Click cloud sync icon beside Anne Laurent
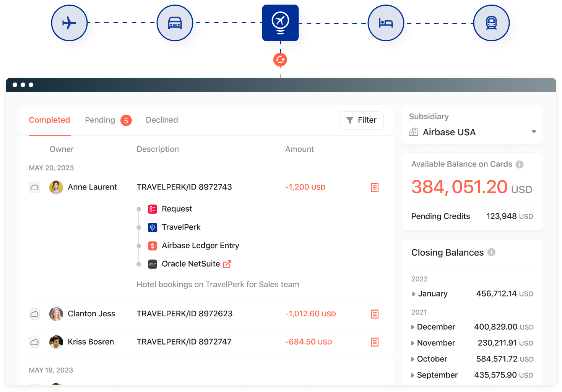This screenshot has height=392, width=562. (34, 187)
